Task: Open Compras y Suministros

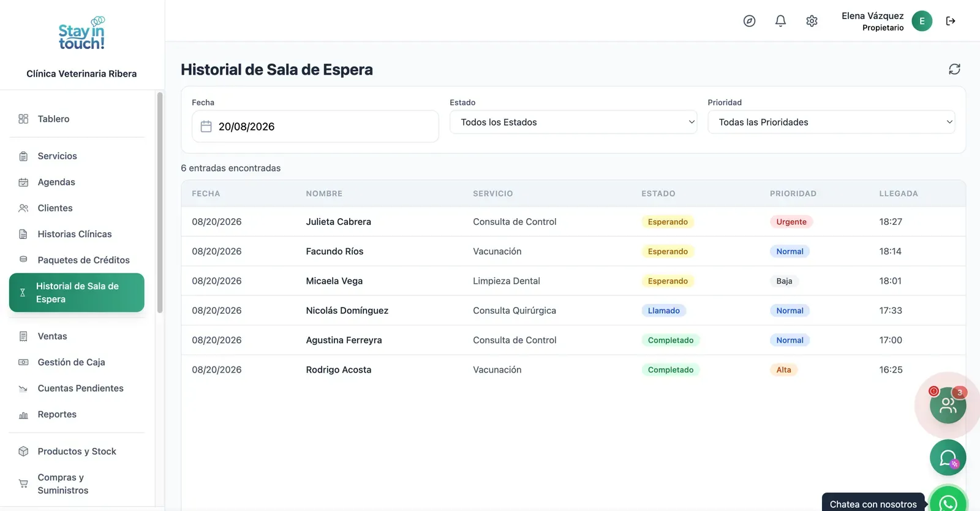Action: (x=77, y=484)
